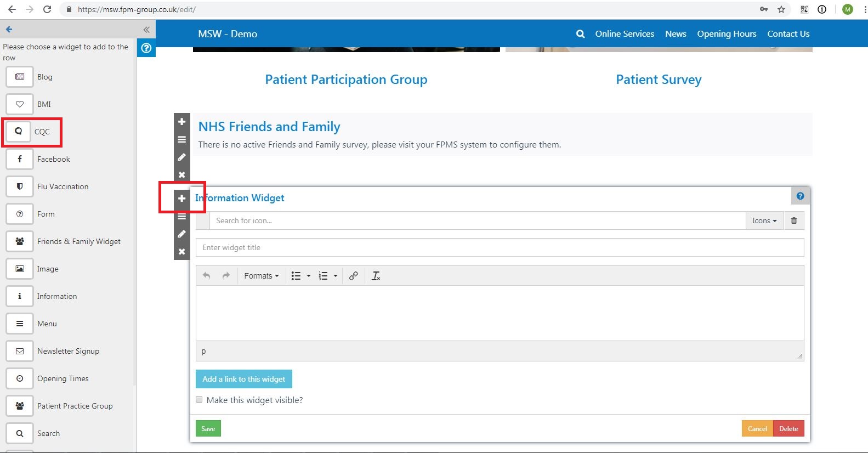Select the Facebook widget icon
This screenshot has width=868, height=453.
20,159
